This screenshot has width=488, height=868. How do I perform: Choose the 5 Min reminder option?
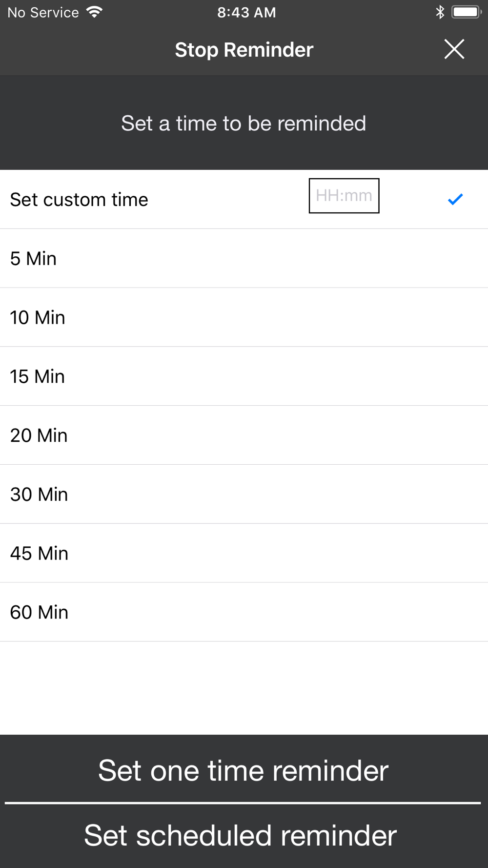click(34, 259)
